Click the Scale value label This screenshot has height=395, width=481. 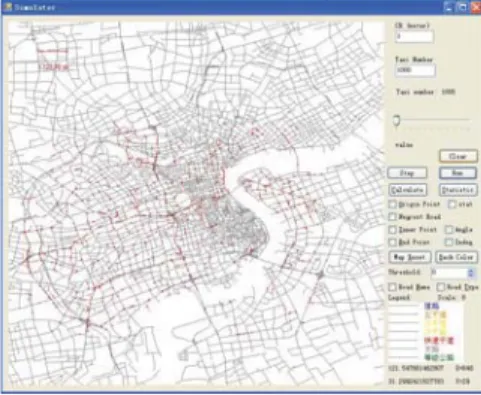(x=452, y=297)
